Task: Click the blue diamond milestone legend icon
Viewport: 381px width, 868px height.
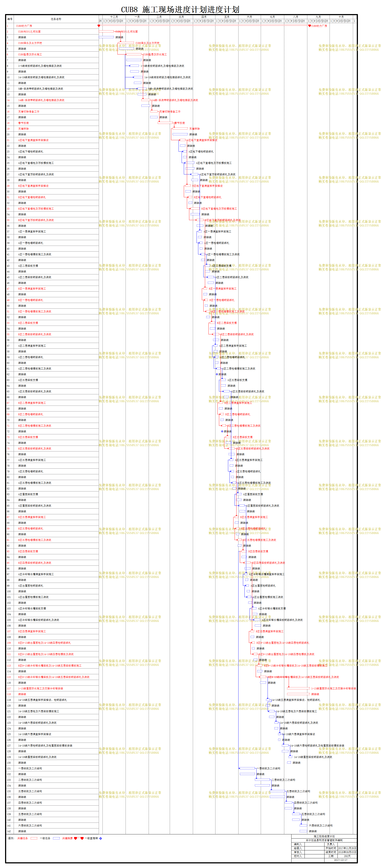Action: [x=100, y=838]
